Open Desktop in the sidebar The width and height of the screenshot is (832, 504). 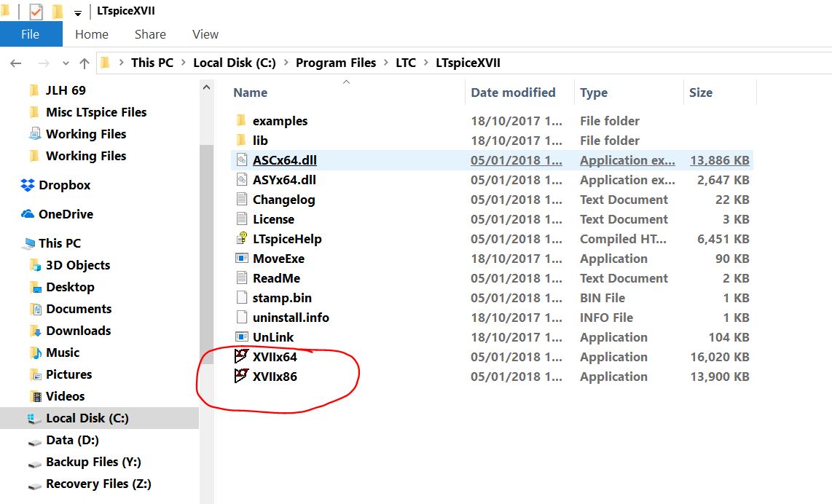click(62, 286)
